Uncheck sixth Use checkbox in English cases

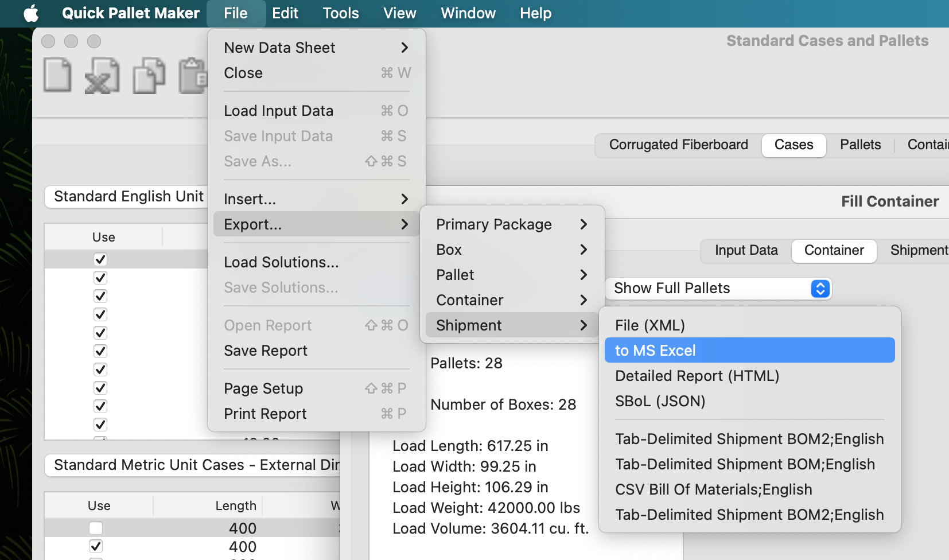[100, 351]
